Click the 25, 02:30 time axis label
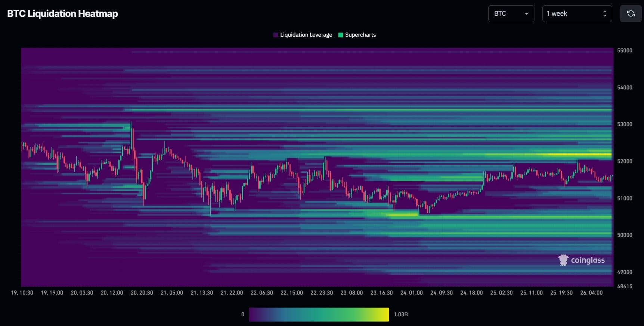 click(501, 293)
